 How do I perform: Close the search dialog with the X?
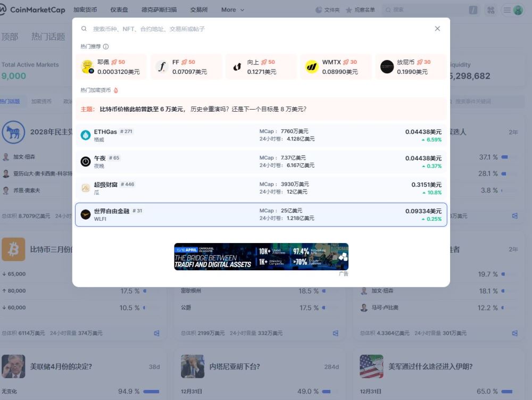click(x=437, y=29)
